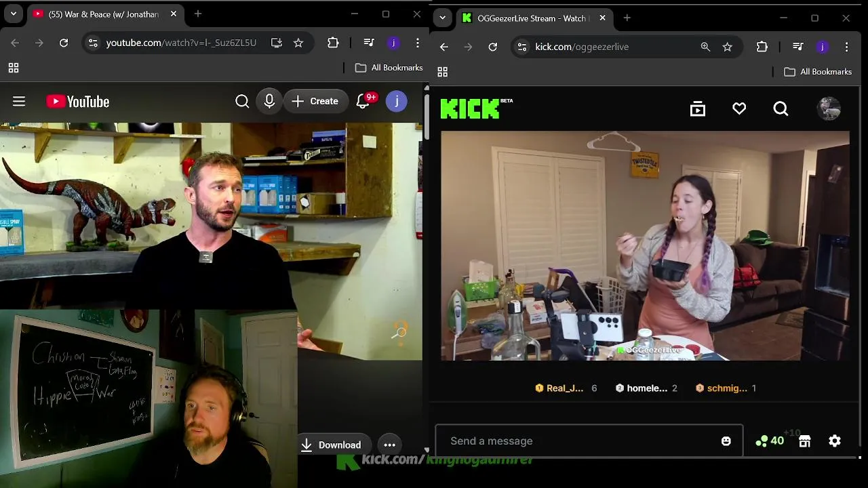Open the YouTube account avatar

pos(397,102)
